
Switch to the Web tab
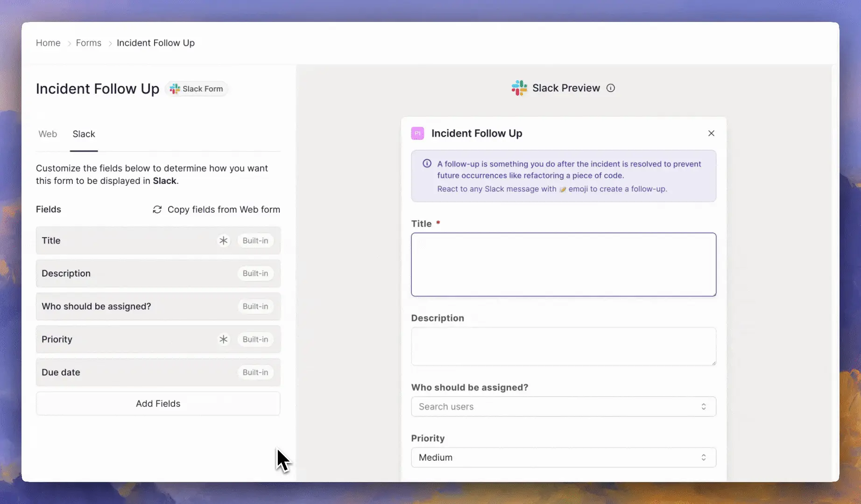pos(48,134)
